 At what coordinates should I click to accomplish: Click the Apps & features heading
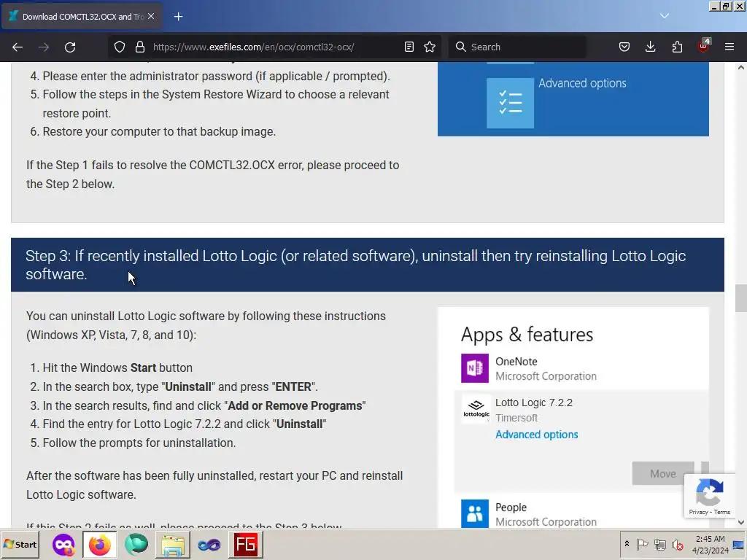[527, 335]
